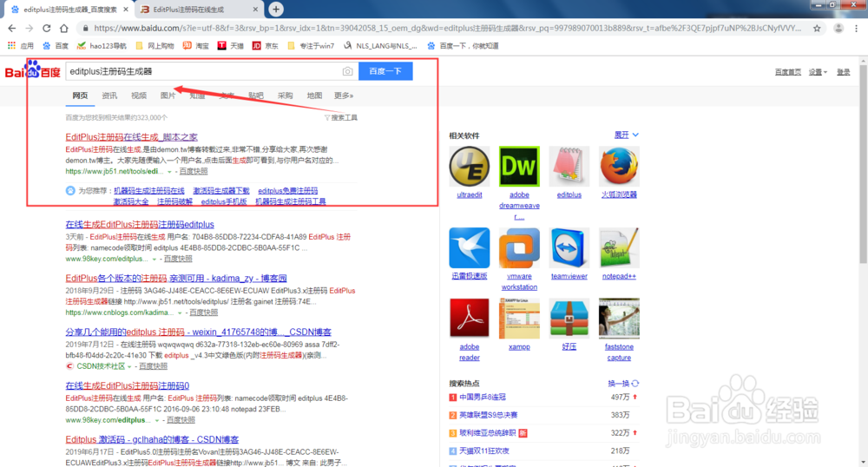Expand dropdown arrow beside cnblogs.com result URL
The height and width of the screenshot is (467, 868).
point(180,313)
